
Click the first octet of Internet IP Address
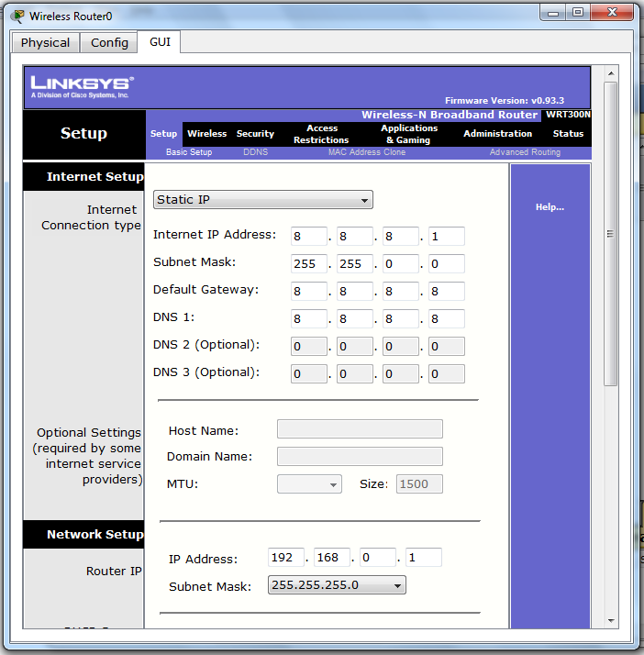click(x=308, y=237)
